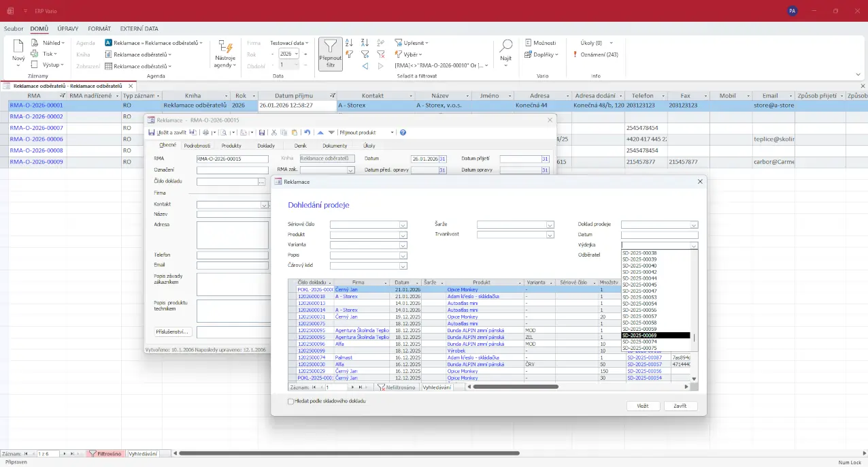
Task: Open Nástroje agendy in the ribbon
Action: 224,54
